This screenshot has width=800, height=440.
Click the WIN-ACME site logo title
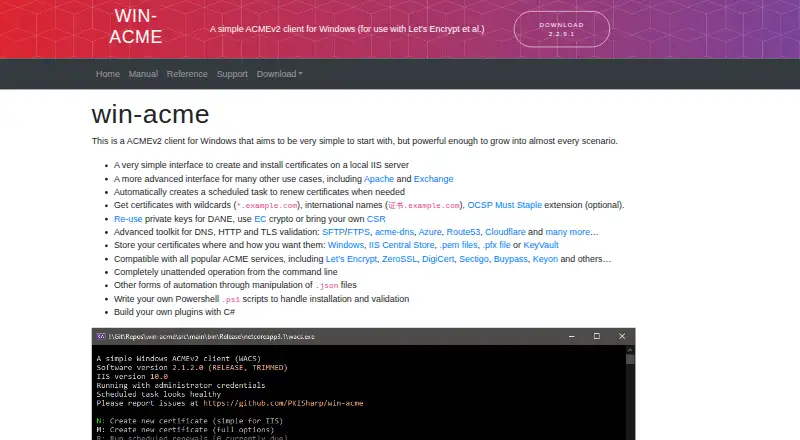[136, 27]
